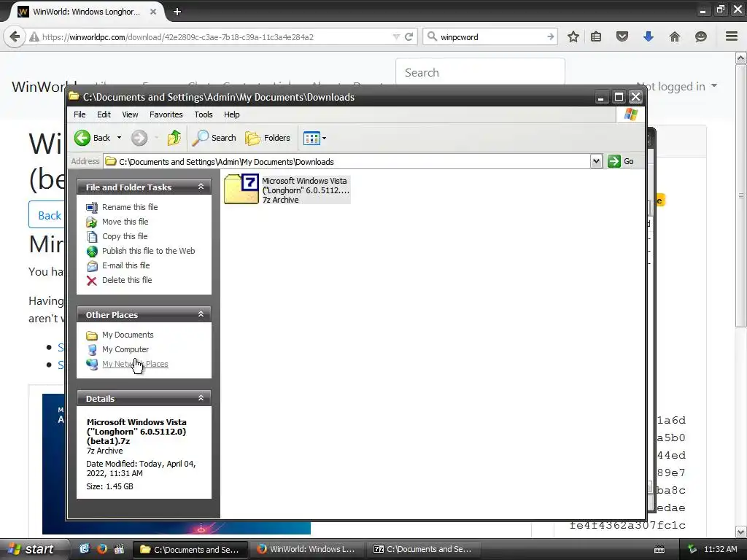Switch to 7z C:\Documents taskbar button
The width and height of the screenshot is (747, 560).
point(424,549)
